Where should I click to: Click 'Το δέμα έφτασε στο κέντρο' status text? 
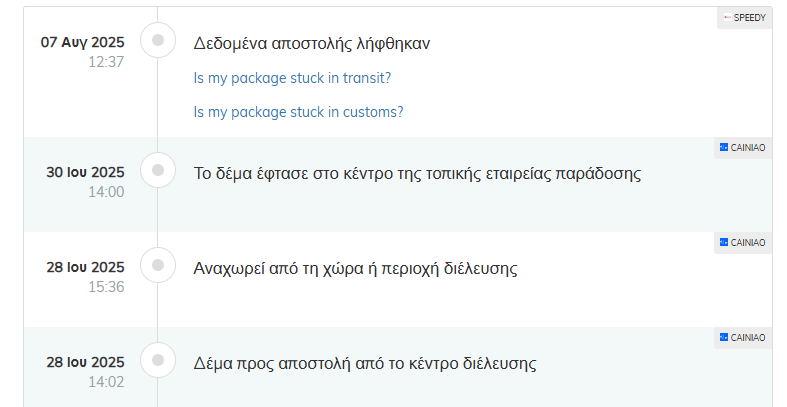click(417, 174)
